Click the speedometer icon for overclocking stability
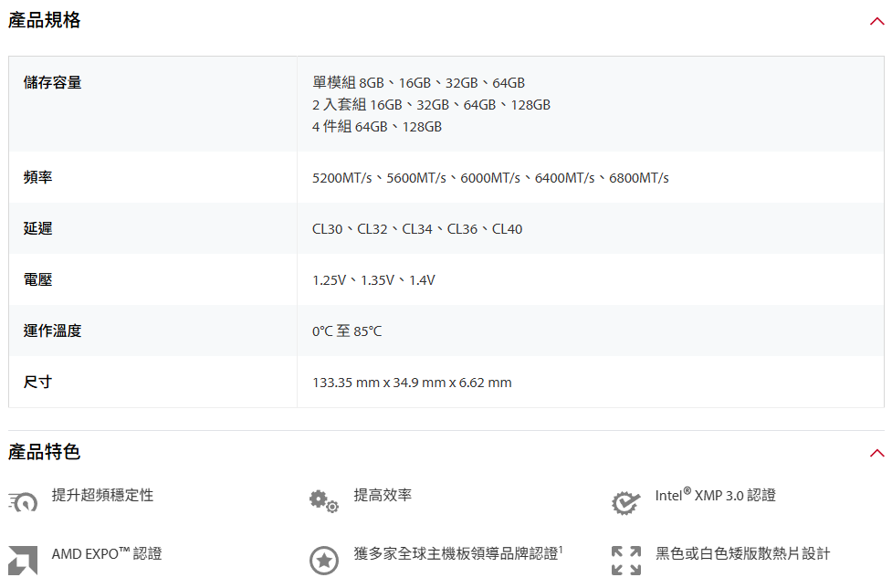892x588 pixels. pyautogui.click(x=24, y=501)
